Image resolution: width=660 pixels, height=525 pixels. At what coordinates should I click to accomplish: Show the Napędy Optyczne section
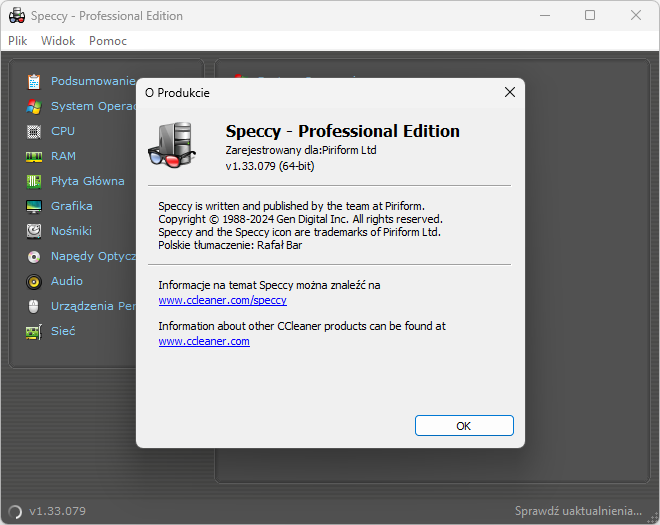(93, 256)
